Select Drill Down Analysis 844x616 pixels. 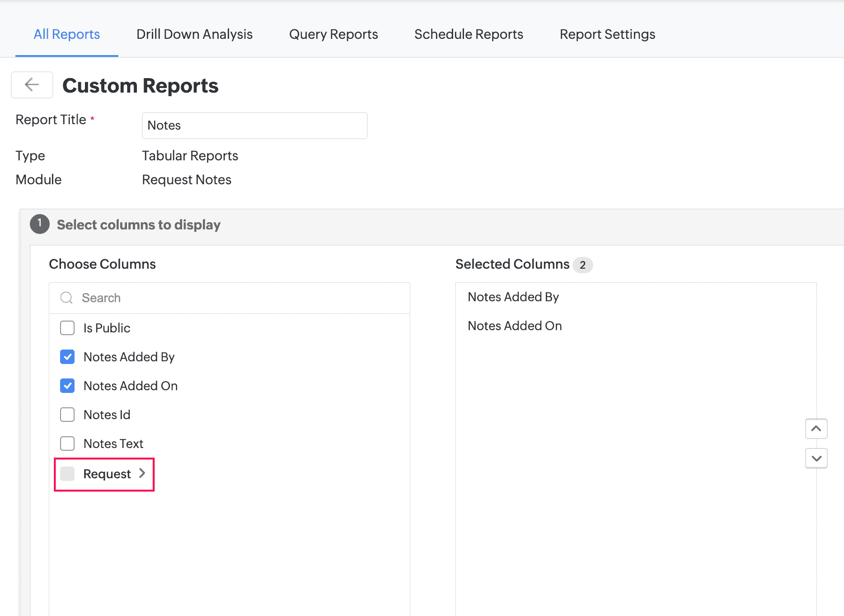point(194,34)
